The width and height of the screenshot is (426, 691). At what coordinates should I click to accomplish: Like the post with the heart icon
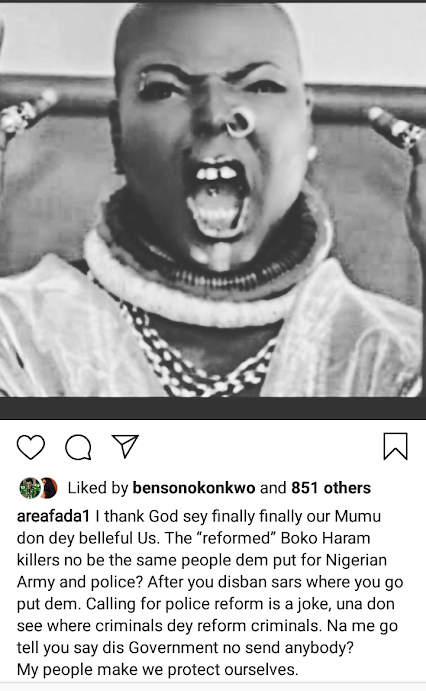coord(31,447)
